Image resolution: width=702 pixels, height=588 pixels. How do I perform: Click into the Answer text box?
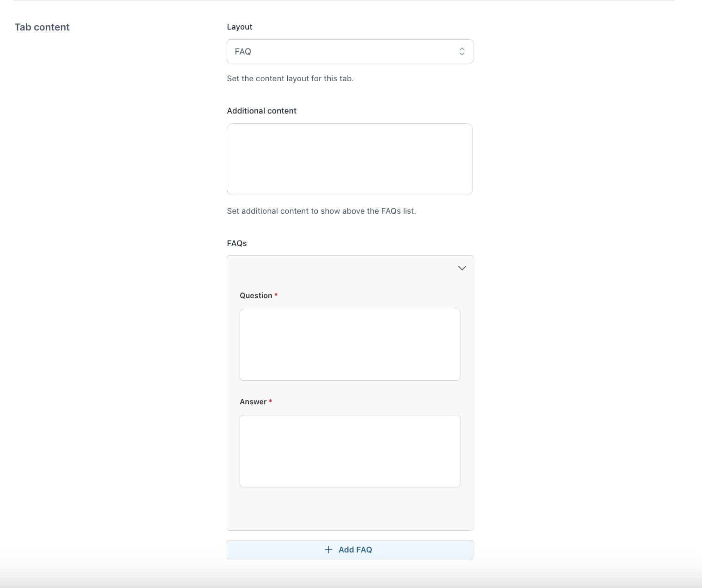click(x=350, y=451)
